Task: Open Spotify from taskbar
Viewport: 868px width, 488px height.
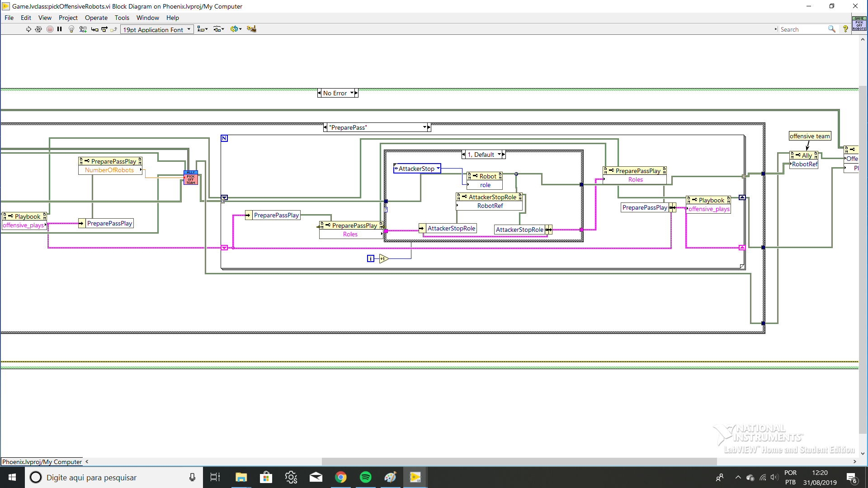Action: (365, 477)
